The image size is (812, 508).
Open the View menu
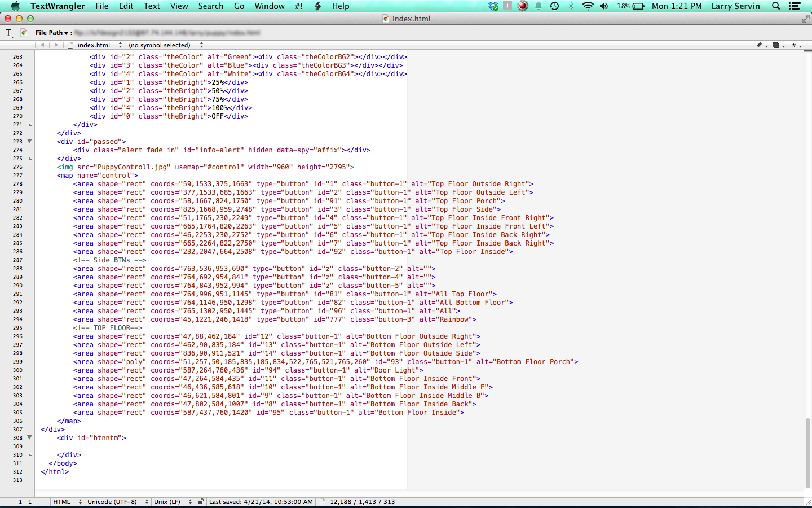(x=179, y=6)
